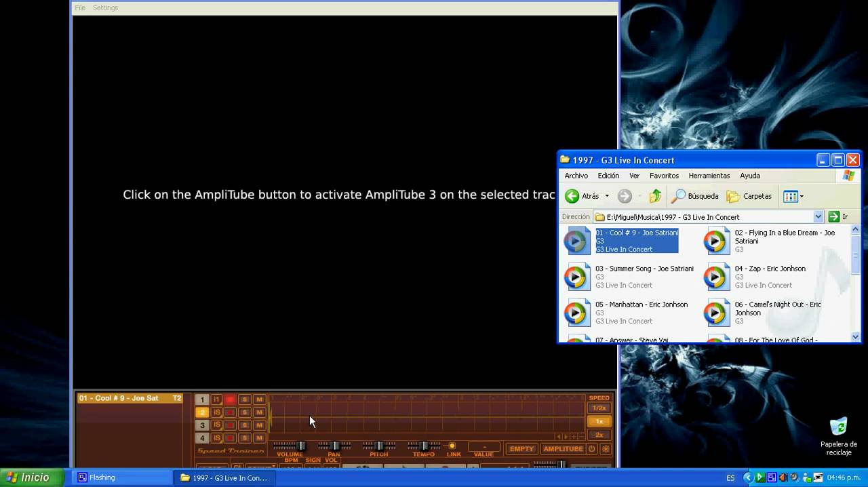
Task: Expand hidden system tray icons
Action: pos(748,478)
